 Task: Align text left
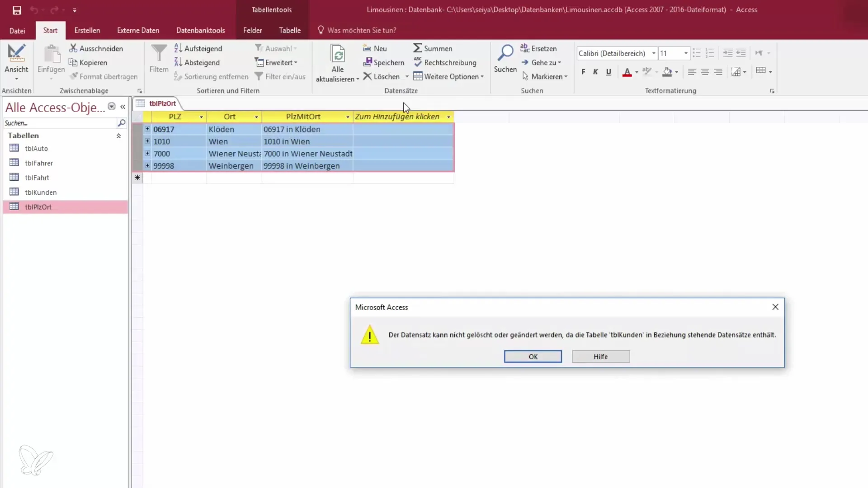point(692,72)
